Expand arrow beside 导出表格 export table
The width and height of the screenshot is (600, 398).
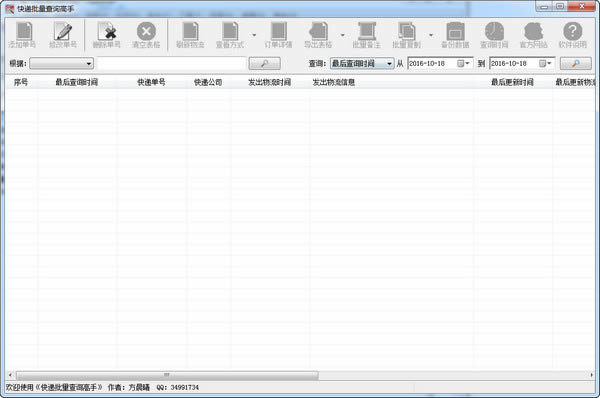click(342, 35)
